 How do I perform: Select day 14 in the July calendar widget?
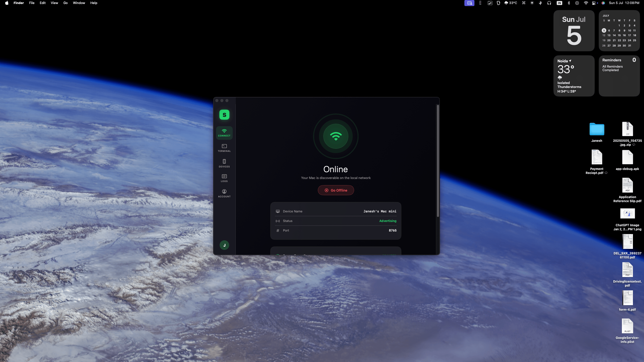pos(614,35)
